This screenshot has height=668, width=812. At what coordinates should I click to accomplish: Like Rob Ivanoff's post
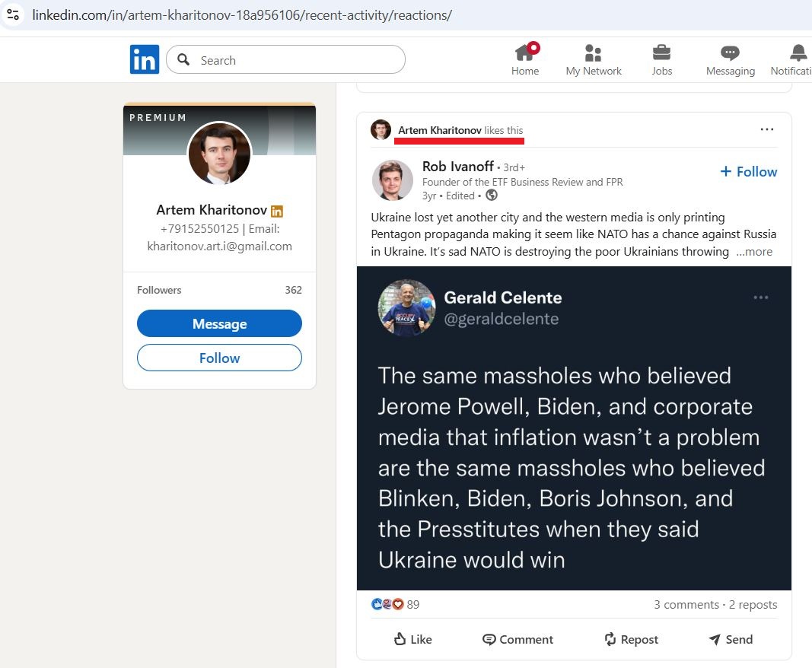point(412,639)
